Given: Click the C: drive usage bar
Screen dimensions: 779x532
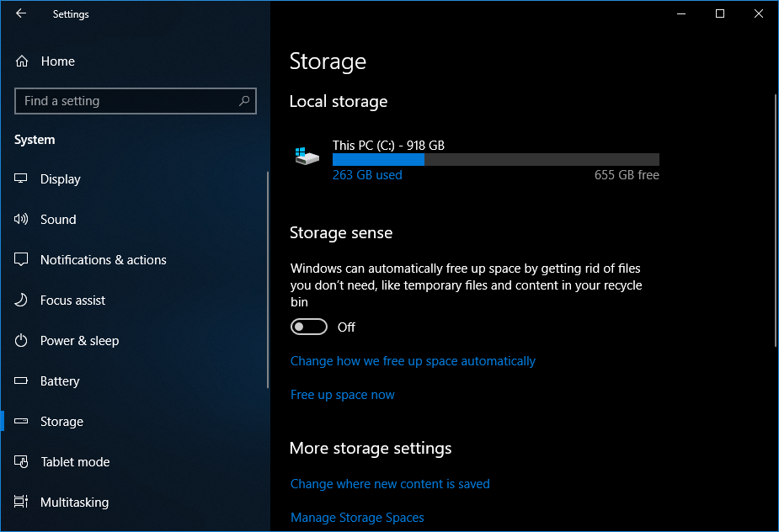Looking at the screenshot, I should tap(495, 160).
